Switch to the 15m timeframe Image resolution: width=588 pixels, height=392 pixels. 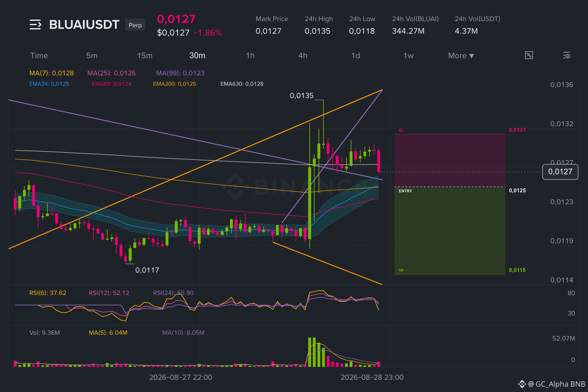click(145, 56)
